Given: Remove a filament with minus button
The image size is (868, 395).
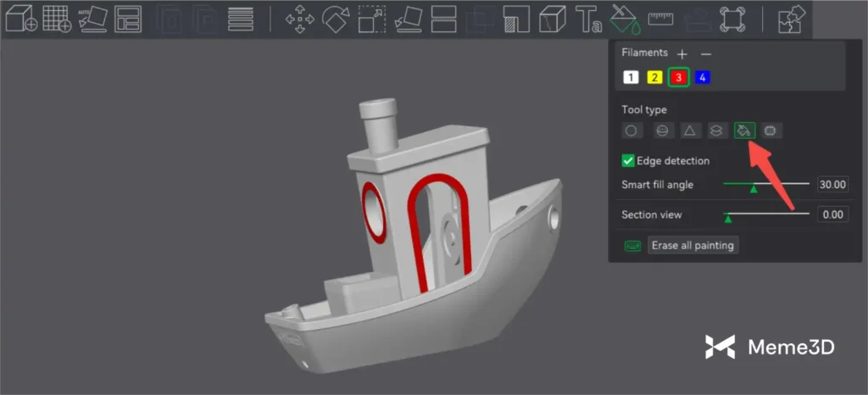Looking at the screenshot, I should point(706,53).
